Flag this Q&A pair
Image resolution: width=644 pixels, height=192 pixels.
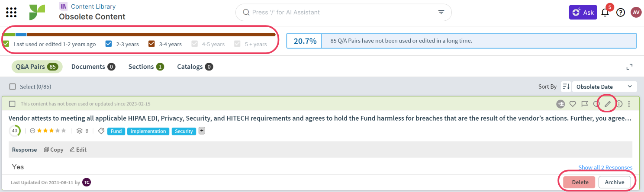[584, 104]
